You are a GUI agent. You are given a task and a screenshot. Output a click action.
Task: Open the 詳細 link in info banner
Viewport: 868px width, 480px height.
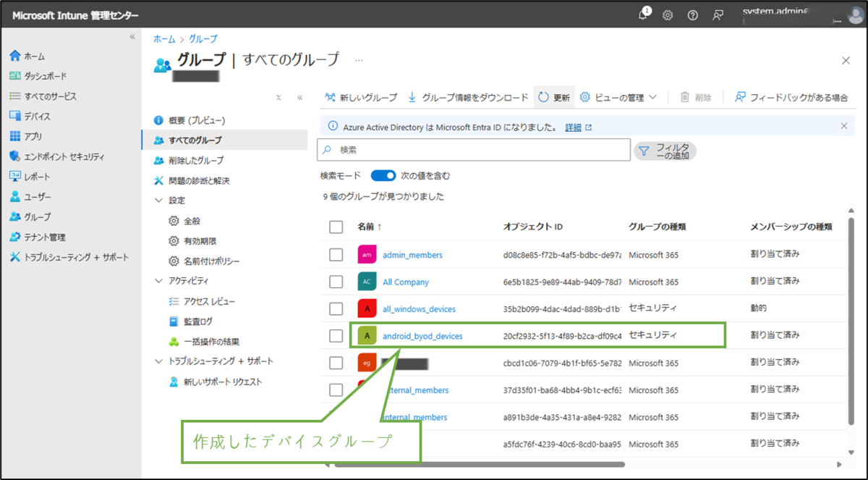click(578, 127)
